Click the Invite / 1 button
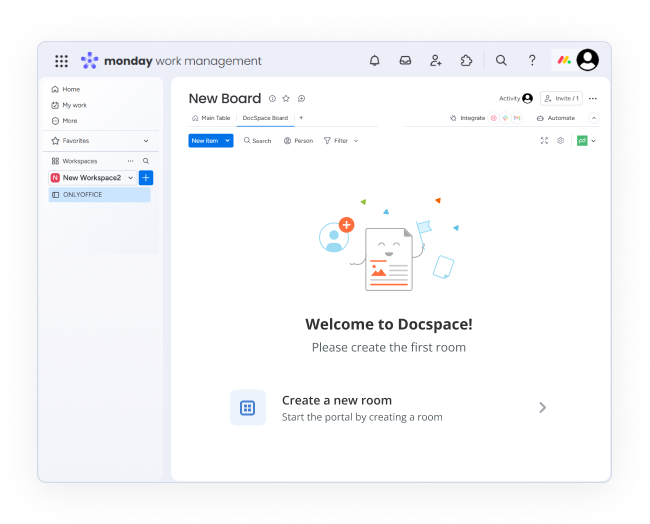The height and width of the screenshot is (524, 650). tap(561, 99)
